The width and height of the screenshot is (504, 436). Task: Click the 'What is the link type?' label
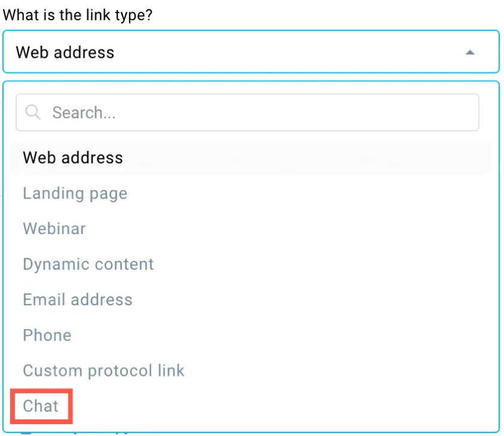pyautogui.click(x=78, y=15)
